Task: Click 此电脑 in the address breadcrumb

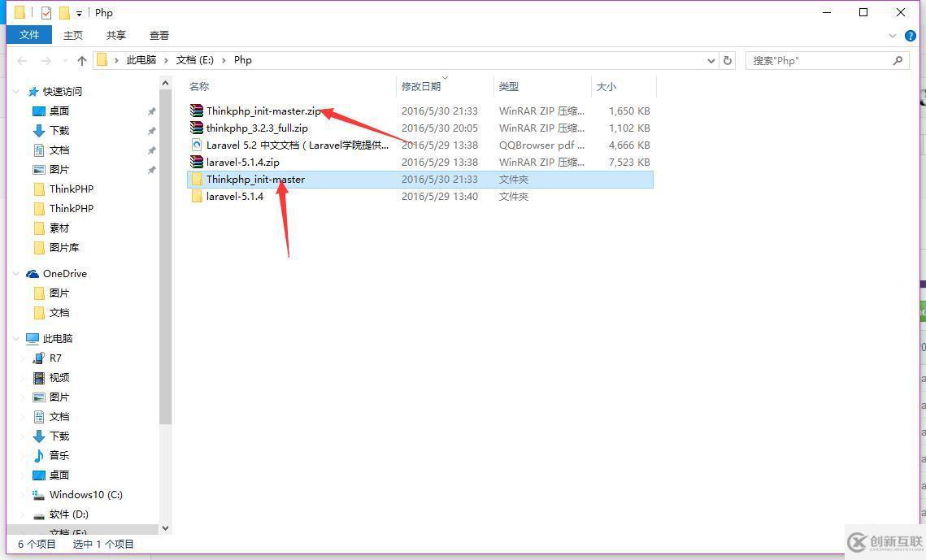Action: coord(141,60)
